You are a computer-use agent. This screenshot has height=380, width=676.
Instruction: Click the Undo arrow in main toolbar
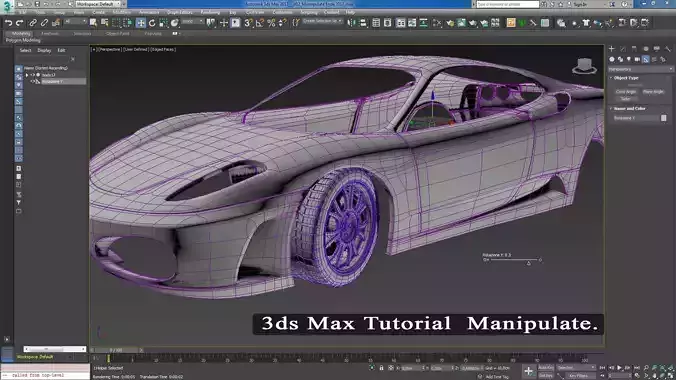pos(8,23)
